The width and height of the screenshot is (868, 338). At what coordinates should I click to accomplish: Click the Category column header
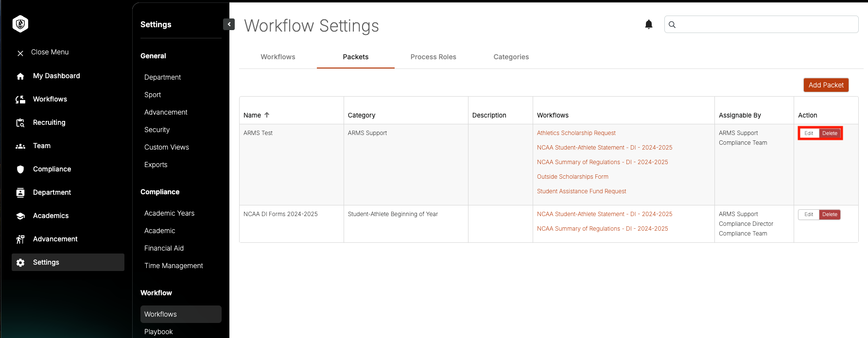(362, 115)
